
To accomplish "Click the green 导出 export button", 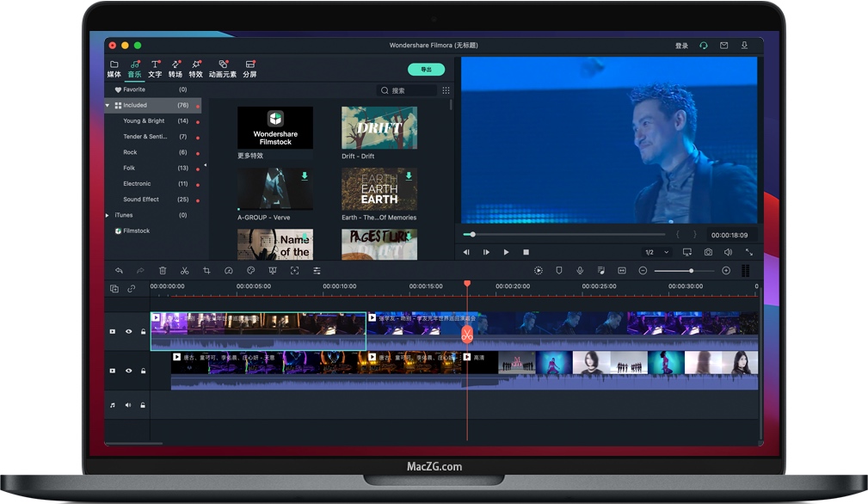I will 426,70.
